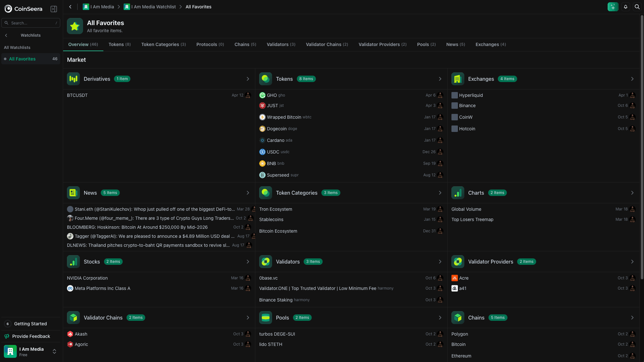Click the CoinSeera logo icon
This screenshot has width=644, height=362.
(x=8, y=9)
